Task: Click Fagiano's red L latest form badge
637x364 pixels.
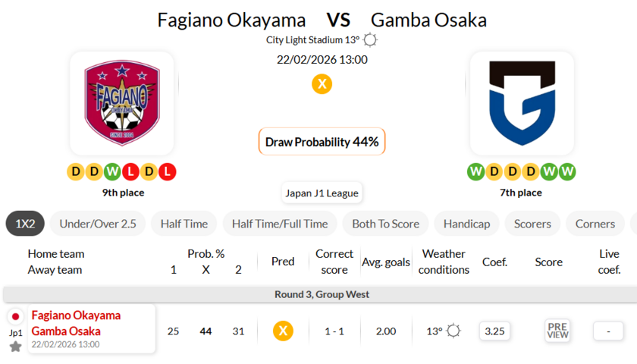Action: point(168,171)
